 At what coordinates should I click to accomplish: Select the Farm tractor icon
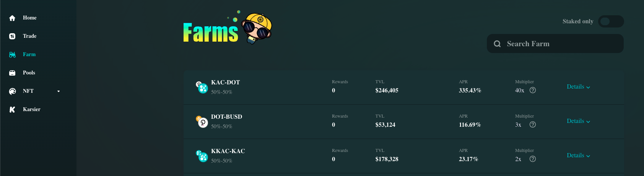[12, 55]
